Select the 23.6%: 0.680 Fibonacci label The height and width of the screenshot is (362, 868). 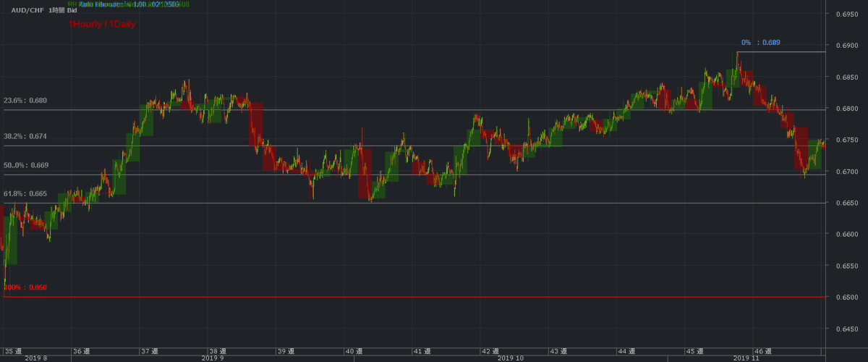pyautogui.click(x=25, y=101)
